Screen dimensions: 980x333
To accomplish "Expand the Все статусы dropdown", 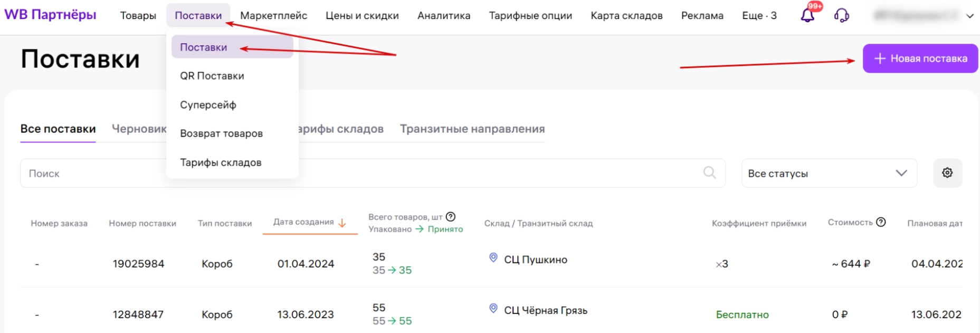I will pyautogui.click(x=829, y=173).
